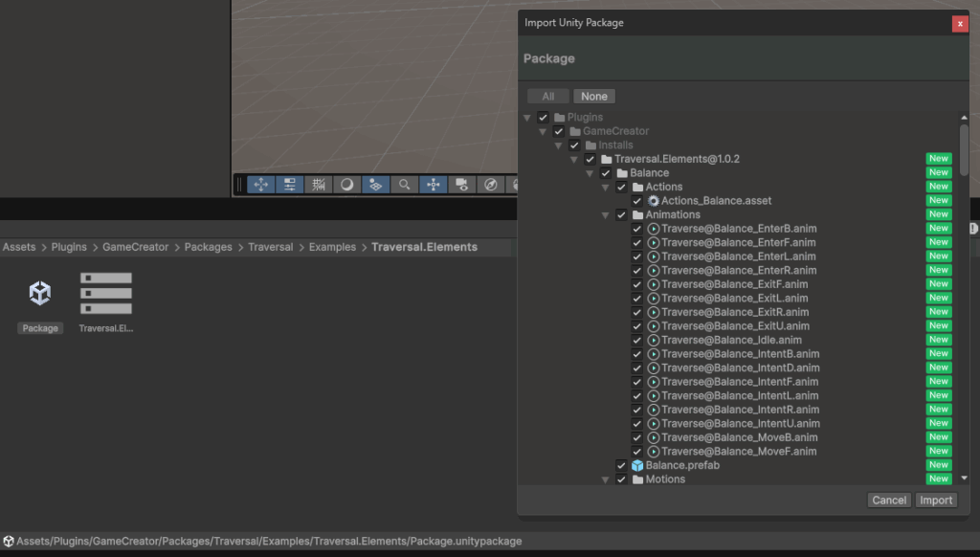Click the anim icon beside Traverse@Balance_ExitF.anim
This screenshot has width=980, height=557.
click(x=653, y=284)
